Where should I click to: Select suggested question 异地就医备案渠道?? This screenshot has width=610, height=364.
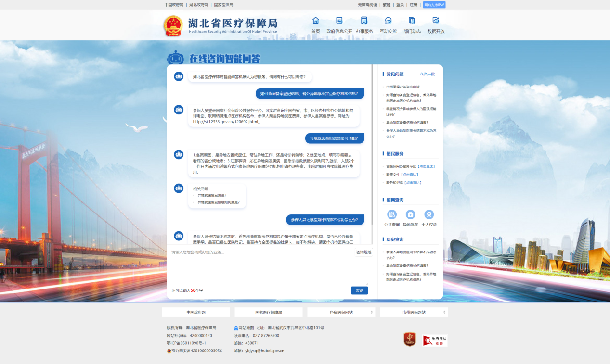coord(212,195)
